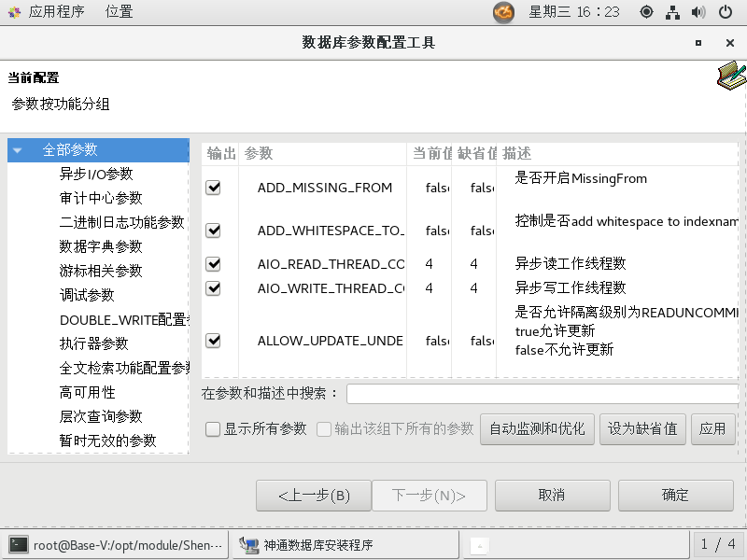Collapse the 全部参数 tree node
Screen dimensions: 747x560
tap(17, 150)
